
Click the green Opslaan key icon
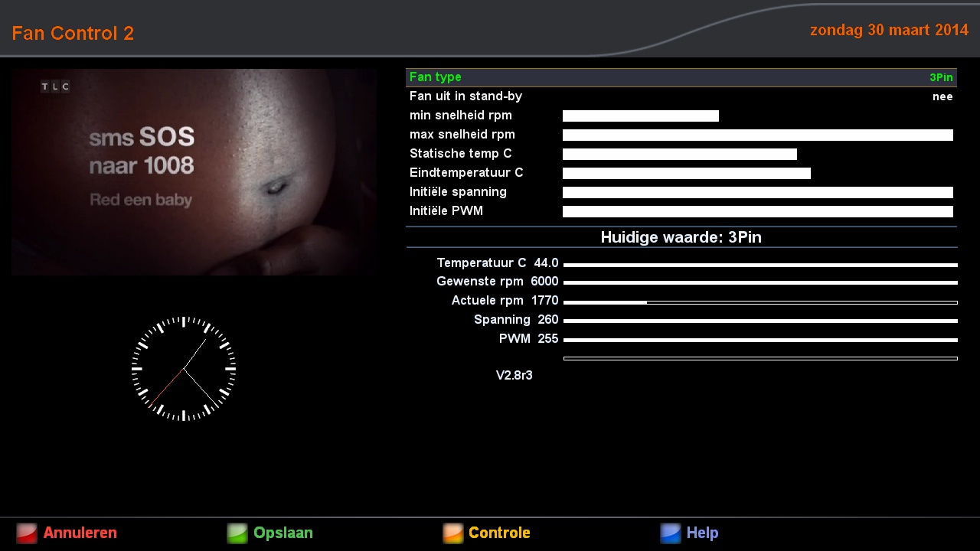click(237, 533)
